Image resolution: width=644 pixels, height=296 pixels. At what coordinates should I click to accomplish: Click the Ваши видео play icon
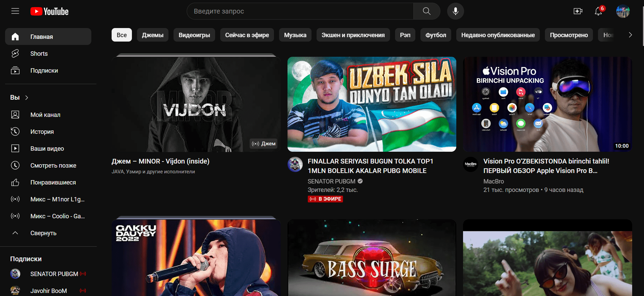pyautogui.click(x=15, y=148)
